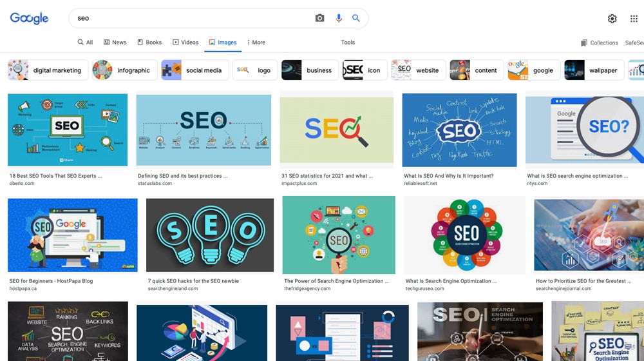
Task: Click oberlo.com source link
Action: (22, 183)
